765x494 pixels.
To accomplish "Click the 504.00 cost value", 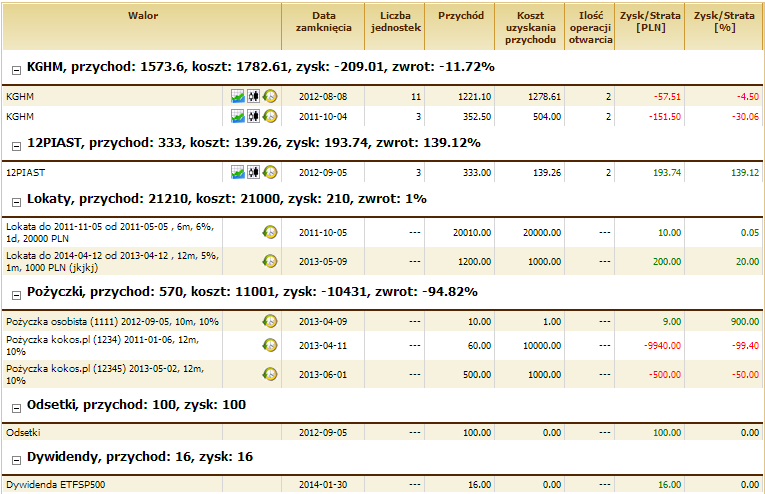I will point(547,117).
